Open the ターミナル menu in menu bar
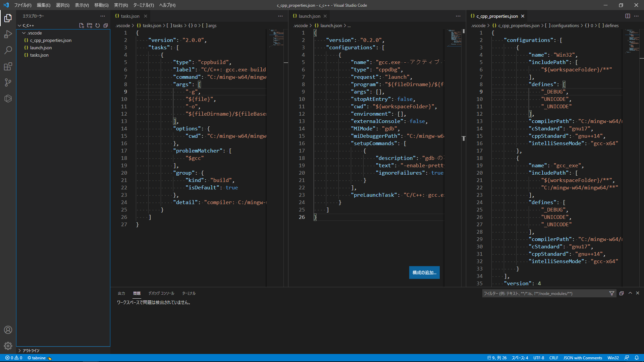The height and width of the screenshot is (362, 644). click(x=143, y=5)
